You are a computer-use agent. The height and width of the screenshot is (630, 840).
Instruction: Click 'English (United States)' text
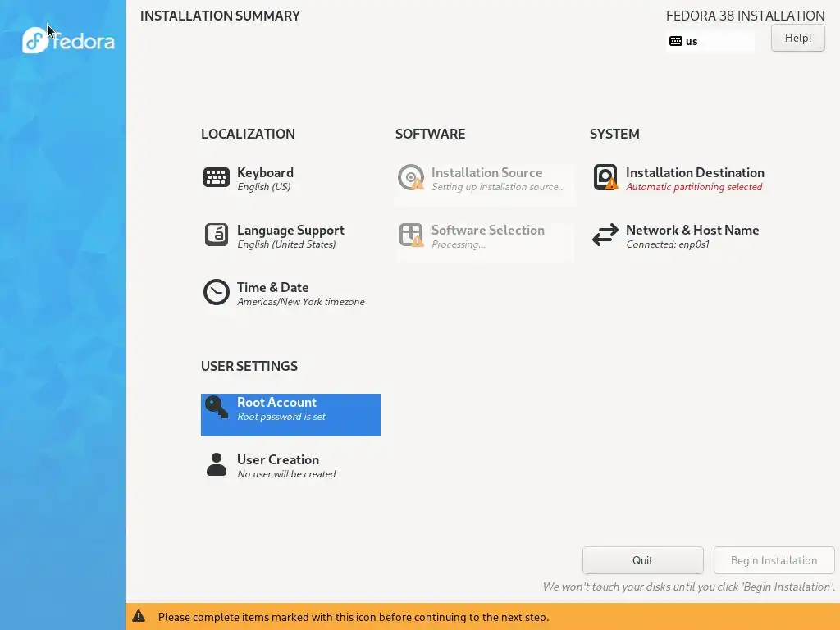coord(286,244)
